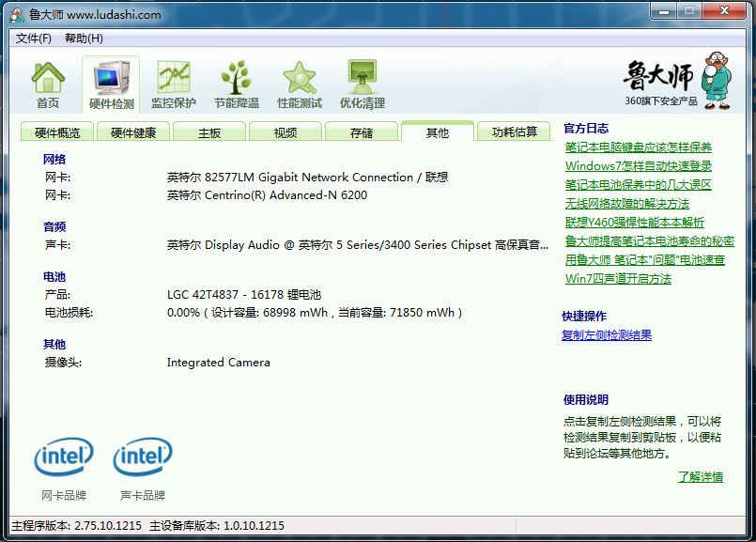
Task: Switch to the 硬件健康 tab
Action: point(133,132)
